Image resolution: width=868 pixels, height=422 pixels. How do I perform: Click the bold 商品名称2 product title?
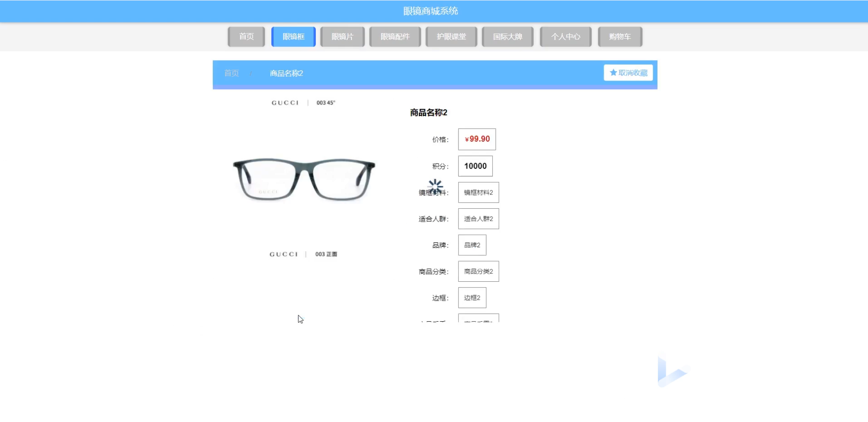pos(428,113)
